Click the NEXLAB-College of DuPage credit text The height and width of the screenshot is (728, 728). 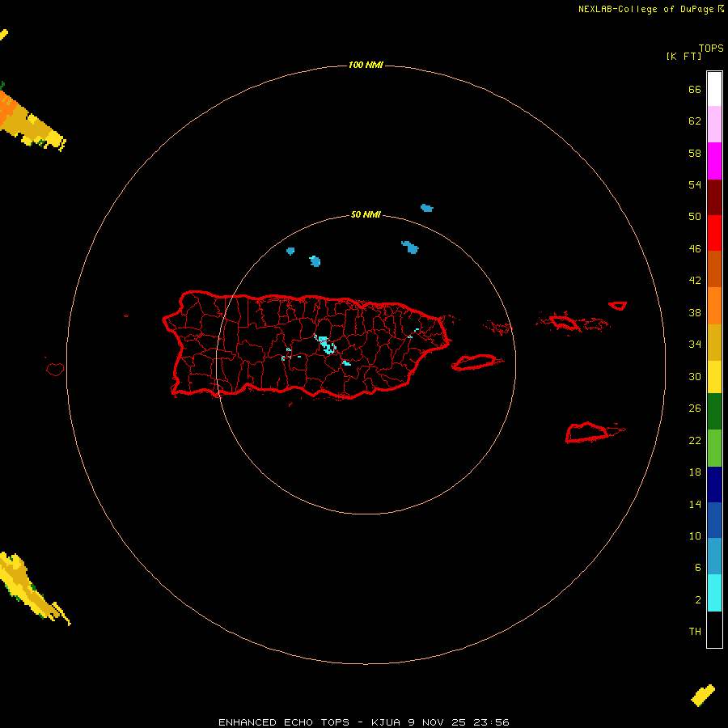tap(647, 9)
